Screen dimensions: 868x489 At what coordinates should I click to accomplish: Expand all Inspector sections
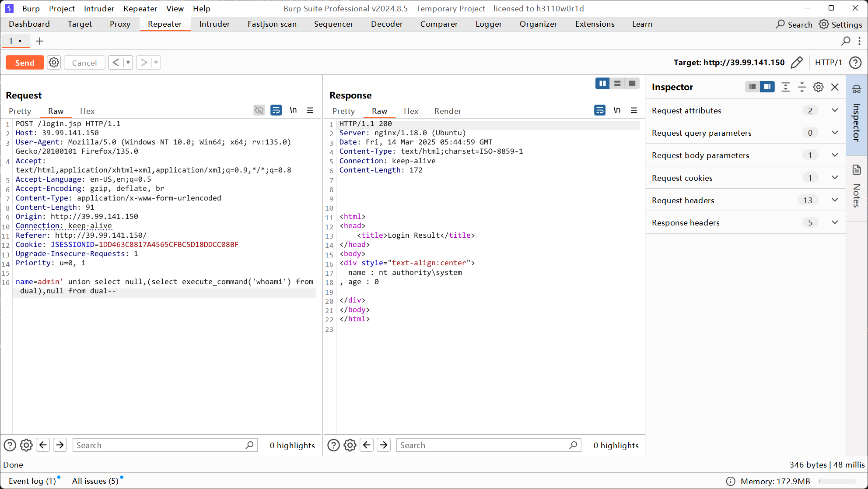coord(786,87)
